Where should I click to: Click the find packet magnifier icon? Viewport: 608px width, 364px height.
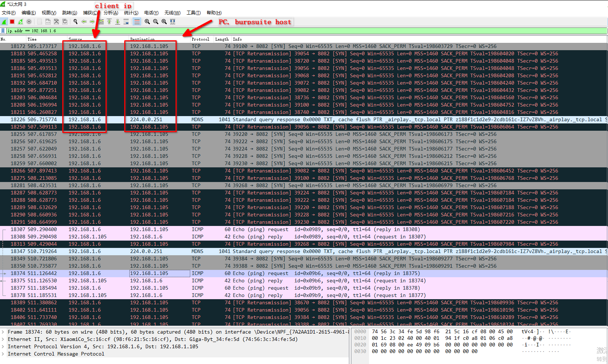click(75, 22)
